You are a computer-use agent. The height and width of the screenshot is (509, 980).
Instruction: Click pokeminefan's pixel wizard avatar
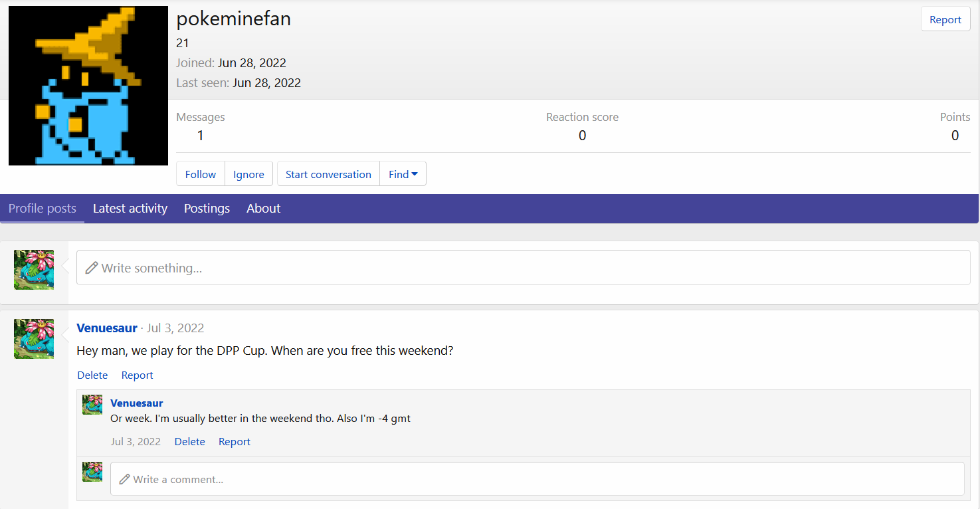tap(88, 86)
